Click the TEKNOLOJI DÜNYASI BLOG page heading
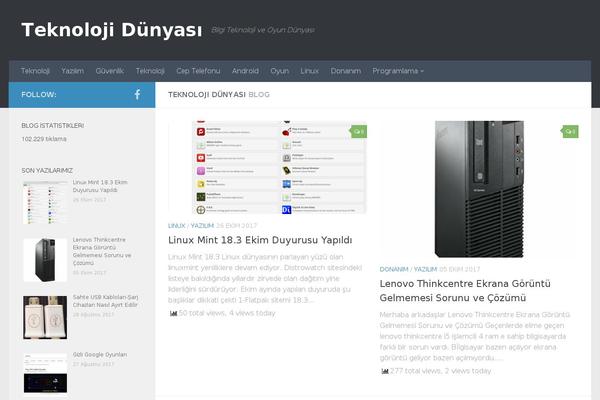The image size is (600, 400). [x=219, y=95]
